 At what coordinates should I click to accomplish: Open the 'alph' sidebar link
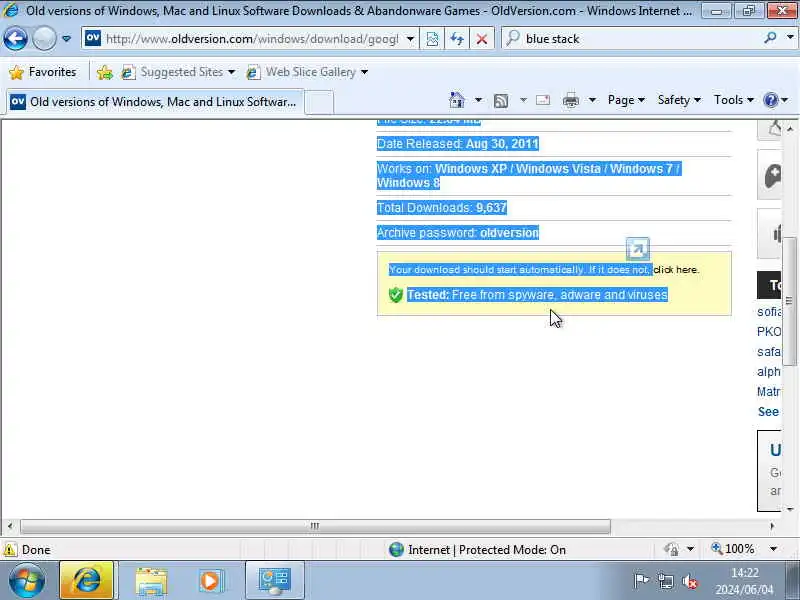pyautogui.click(x=769, y=371)
